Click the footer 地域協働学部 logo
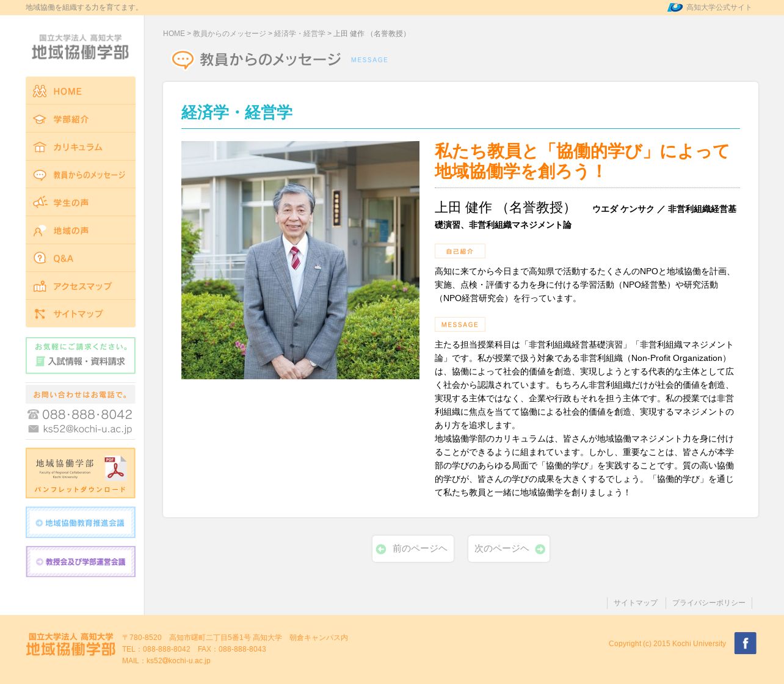The height and width of the screenshot is (684, 784). pyautogui.click(x=71, y=644)
